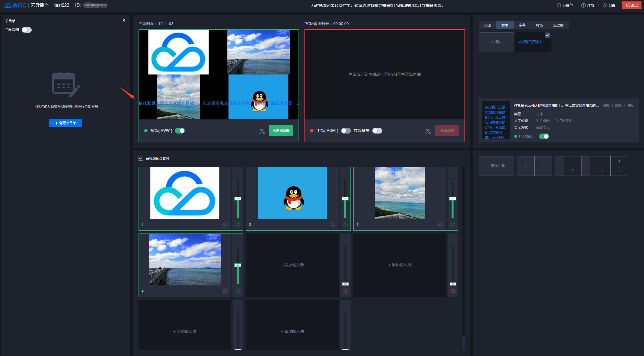Toggle PVW preview monitor audio headphone icon

[x=262, y=131]
